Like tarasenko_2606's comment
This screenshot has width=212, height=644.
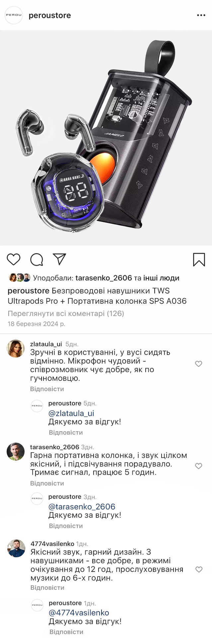point(198,466)
